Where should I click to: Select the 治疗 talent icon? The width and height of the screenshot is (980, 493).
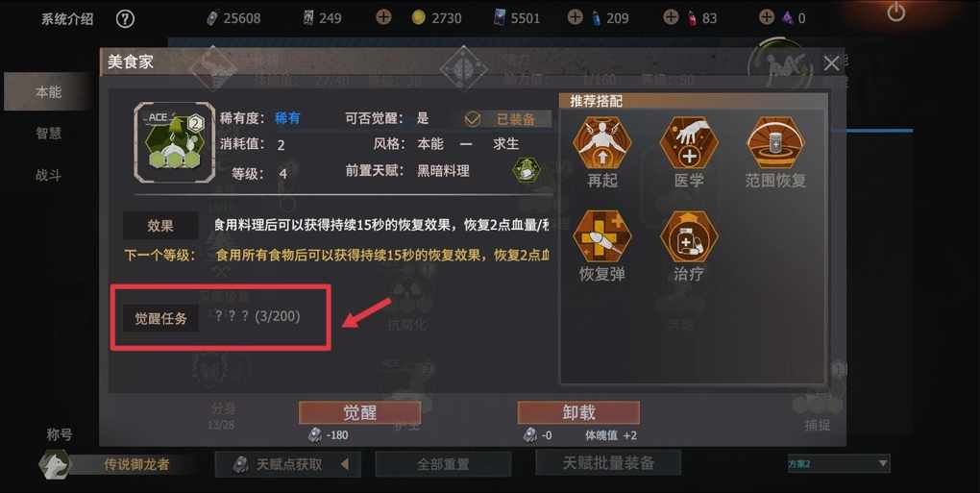click(x=689, y=236)
